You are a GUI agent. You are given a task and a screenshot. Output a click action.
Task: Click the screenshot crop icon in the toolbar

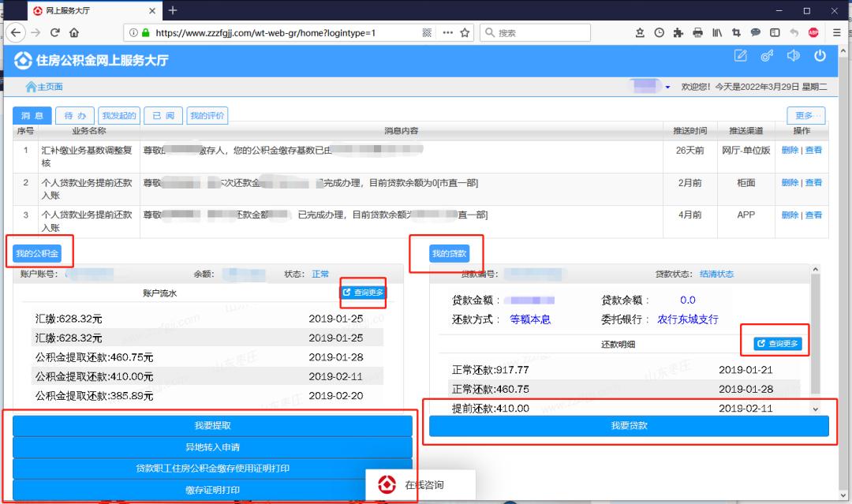tap(736, 33)
